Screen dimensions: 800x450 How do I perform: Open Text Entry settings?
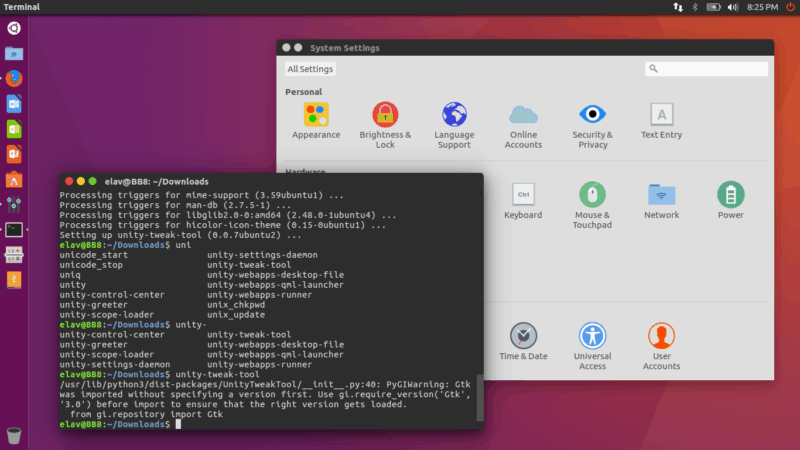[661, 121]
